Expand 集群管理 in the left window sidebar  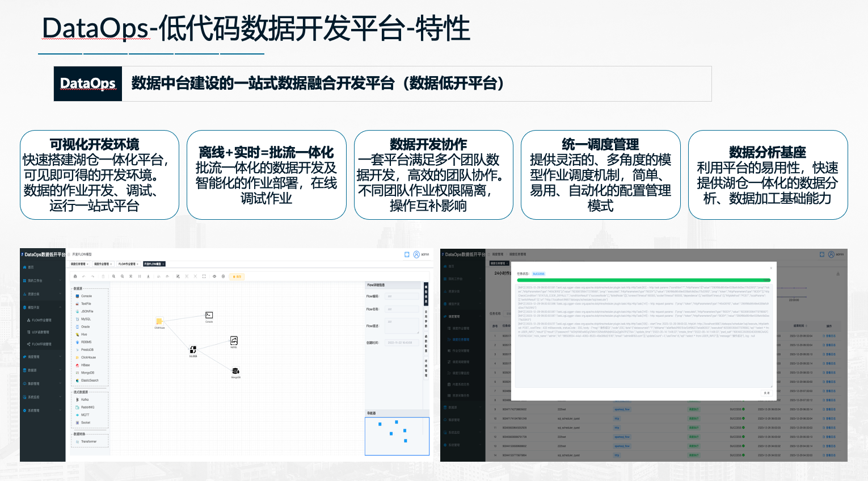pos(43,384)
